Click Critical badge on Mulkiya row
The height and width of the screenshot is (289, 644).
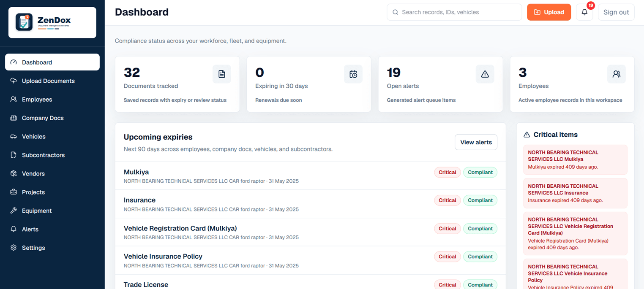447,172
